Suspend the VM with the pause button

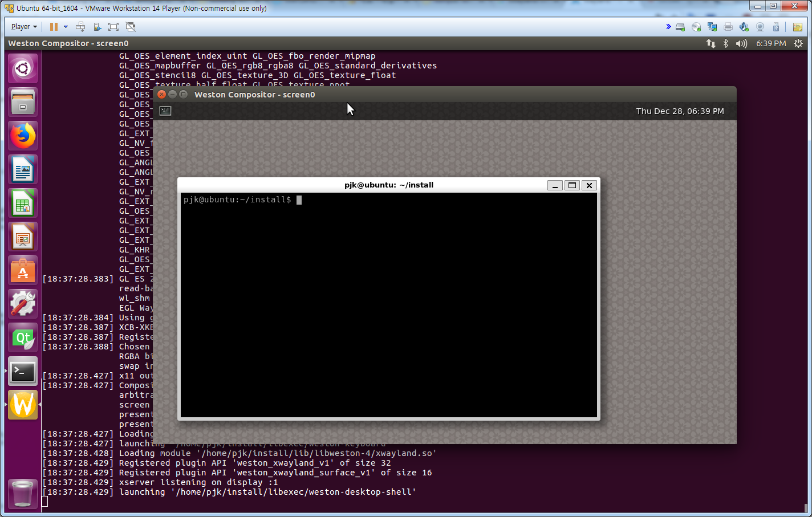click(53, 26)
